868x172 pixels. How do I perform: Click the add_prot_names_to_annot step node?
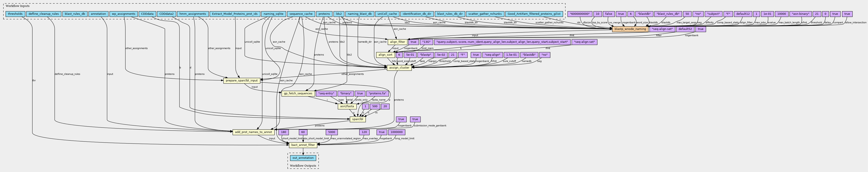point(253,132)
